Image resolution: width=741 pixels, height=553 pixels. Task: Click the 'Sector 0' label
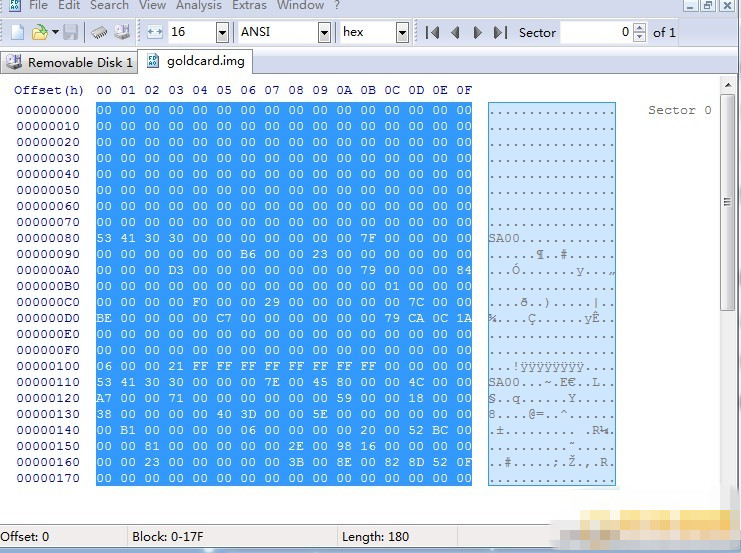click(680, 110)
